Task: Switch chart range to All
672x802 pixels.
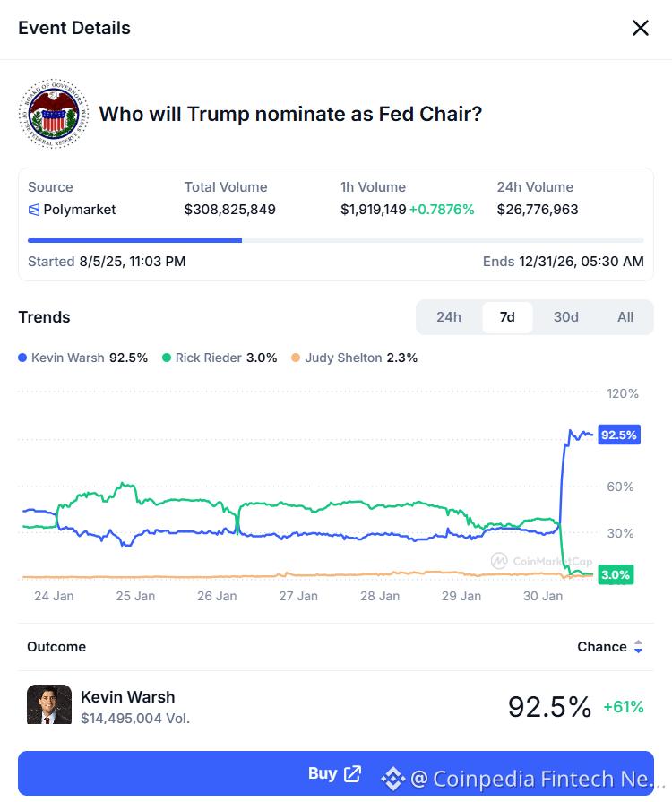Action: coord(625,317)
